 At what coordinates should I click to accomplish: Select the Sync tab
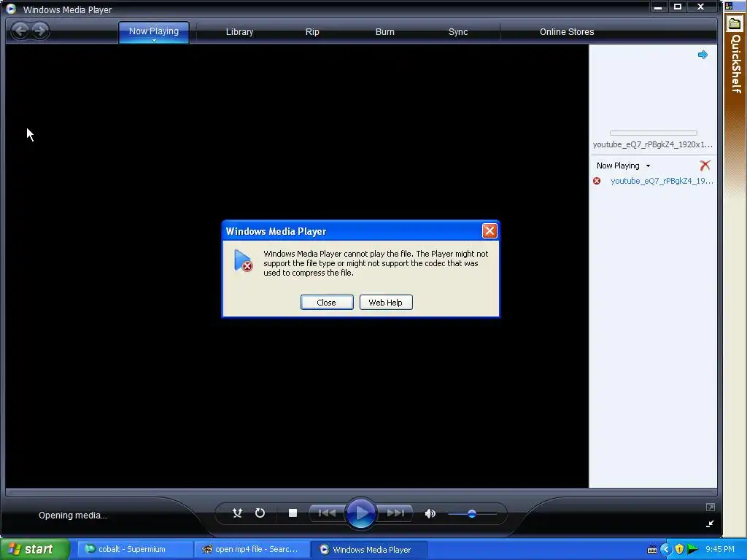[x=458, y=32]
